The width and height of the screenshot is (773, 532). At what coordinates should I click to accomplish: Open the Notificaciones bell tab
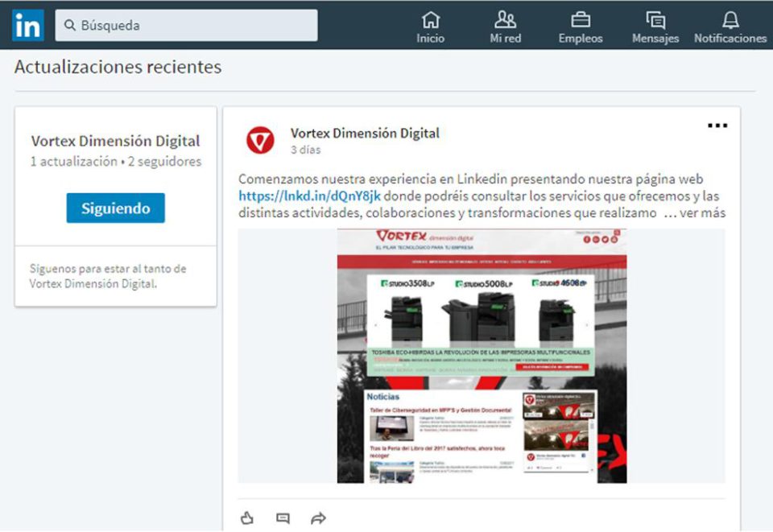click(730, 27)
